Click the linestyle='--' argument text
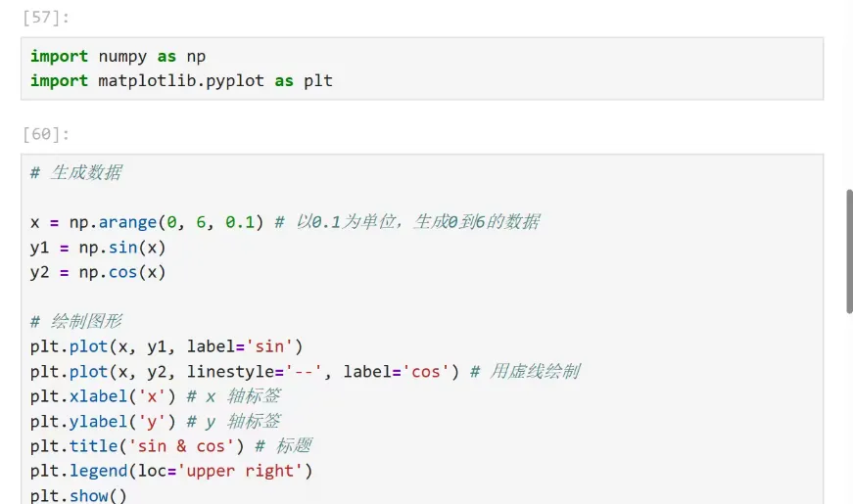 (x=256, y=372)
